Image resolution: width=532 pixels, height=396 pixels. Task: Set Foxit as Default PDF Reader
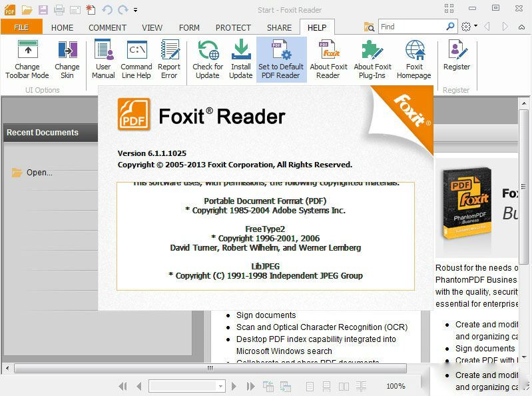pyautogui.click(x=281, y=59)
